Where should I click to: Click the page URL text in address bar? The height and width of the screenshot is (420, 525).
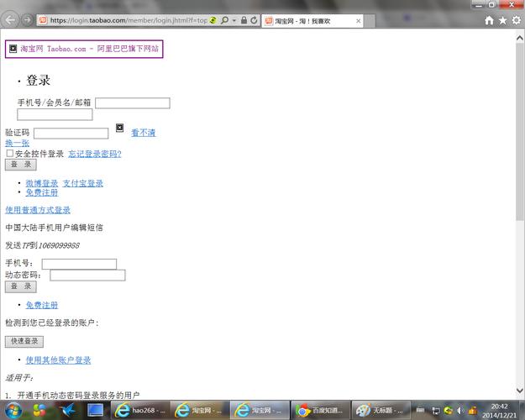[x=129, y=20]
